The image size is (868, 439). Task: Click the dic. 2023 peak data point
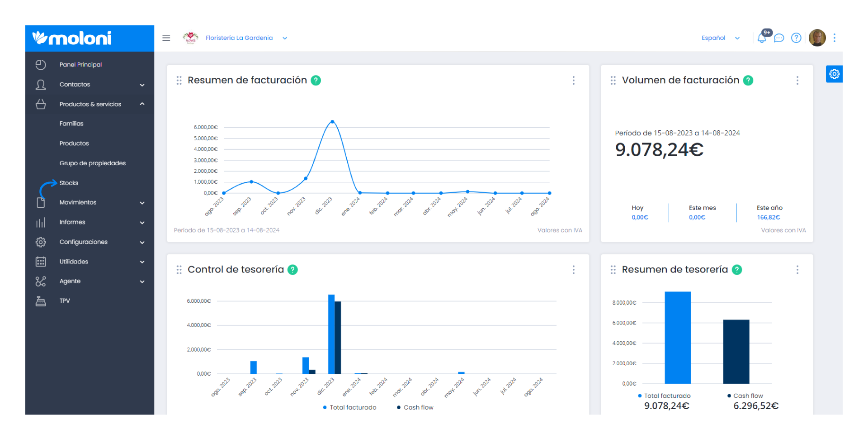(x=332, y=122)
